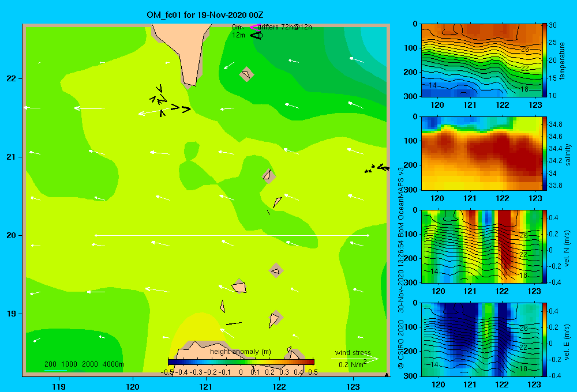
Task: Click the salinity color scale bar
Action: point(545,153)
